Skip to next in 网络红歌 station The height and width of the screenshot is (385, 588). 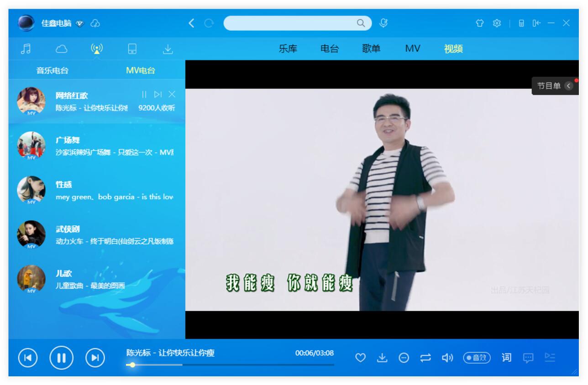pyautogui.click(x=158, y=94)
